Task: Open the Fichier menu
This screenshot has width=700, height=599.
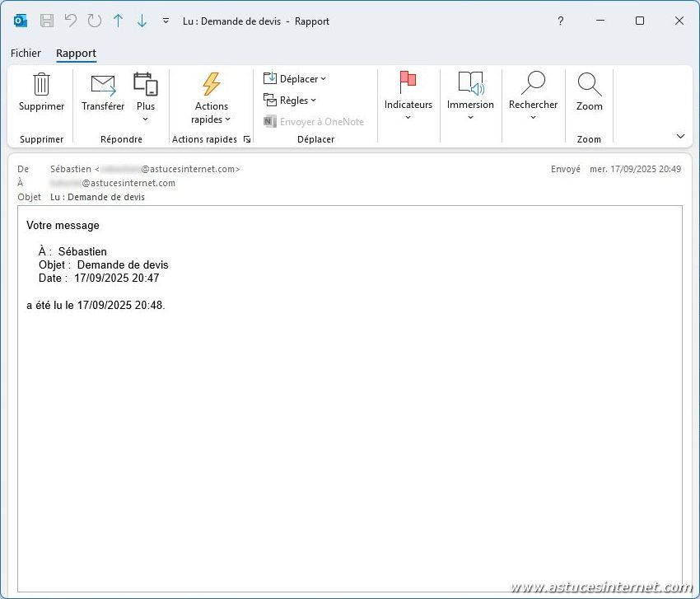Action: 26,54
